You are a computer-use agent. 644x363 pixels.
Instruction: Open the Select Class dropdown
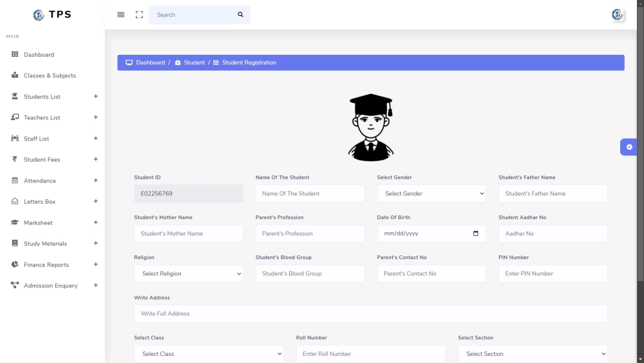click(x=209, y=354)
